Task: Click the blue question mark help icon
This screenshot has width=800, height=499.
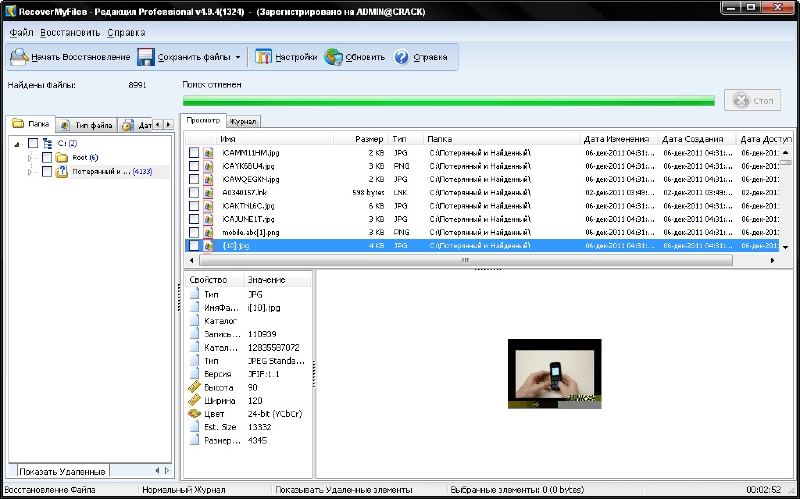Action: pos(402,57)
